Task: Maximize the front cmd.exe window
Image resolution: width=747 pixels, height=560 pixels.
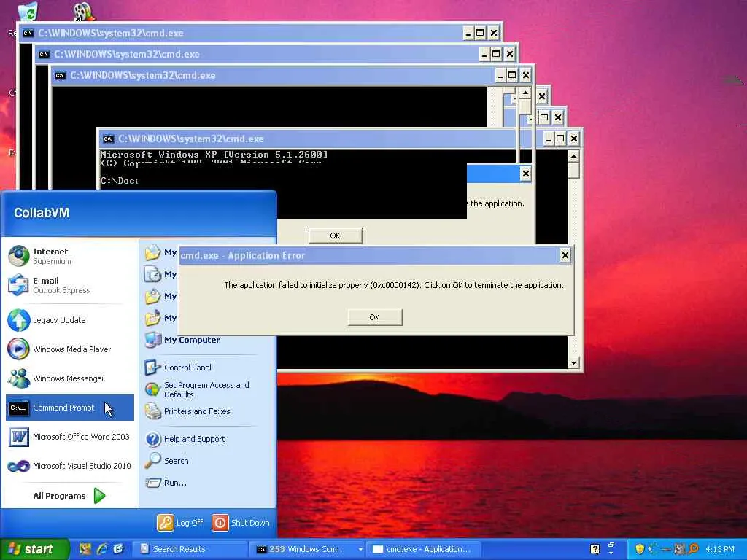Action: click(x=561, y=139)
